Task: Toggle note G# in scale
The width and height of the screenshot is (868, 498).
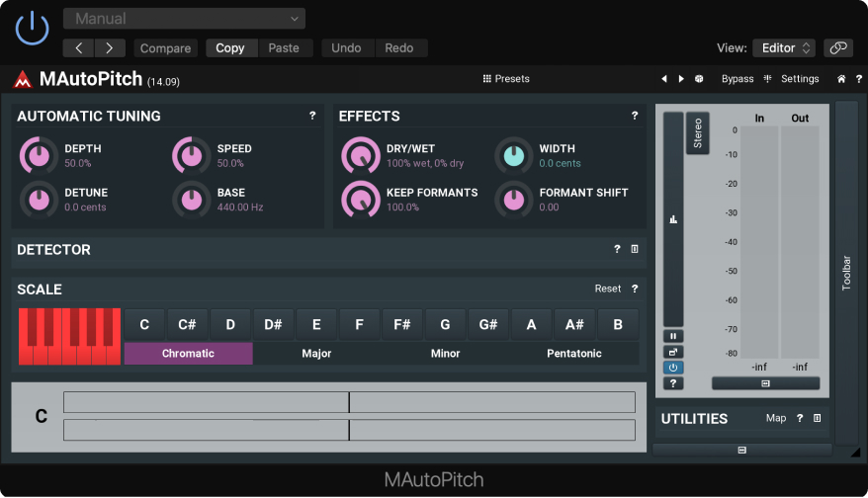Action: coord(488,324)
